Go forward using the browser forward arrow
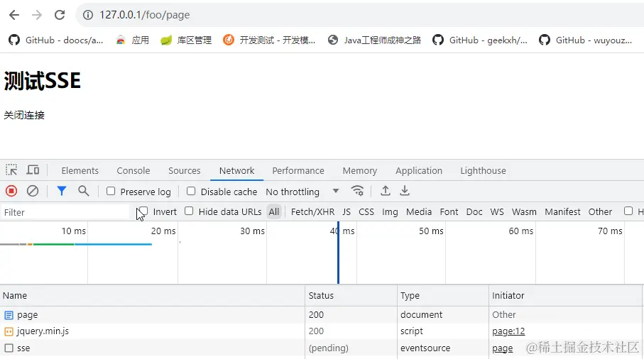The height and width of the screenshot is (359, 644). tap(37, 15)
